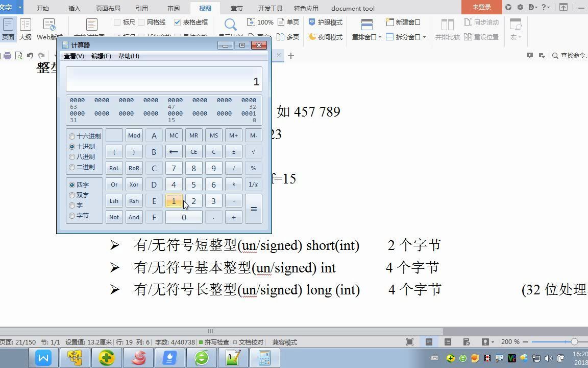Open the 编辑(E) calculator menu

point(101,56)
